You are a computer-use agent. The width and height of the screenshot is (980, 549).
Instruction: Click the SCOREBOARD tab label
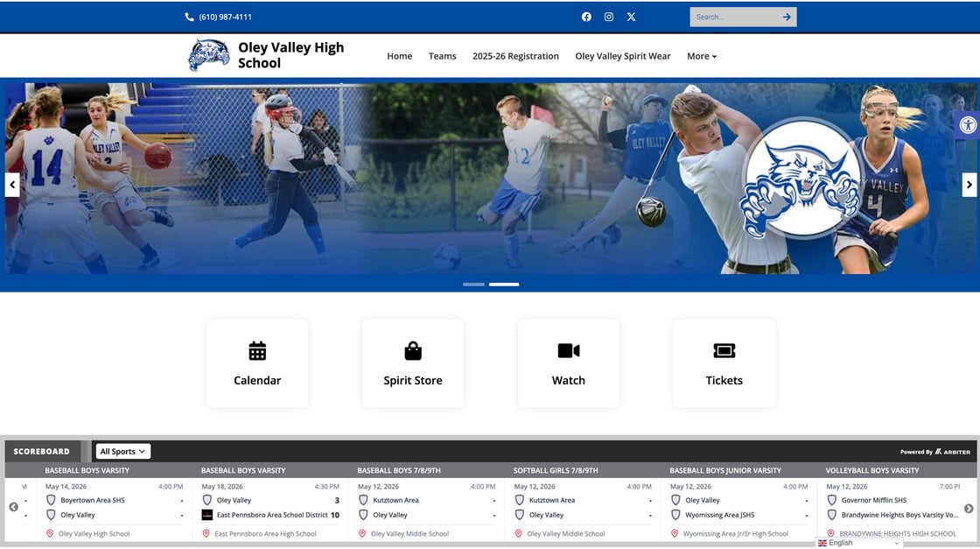pos(42,452)
